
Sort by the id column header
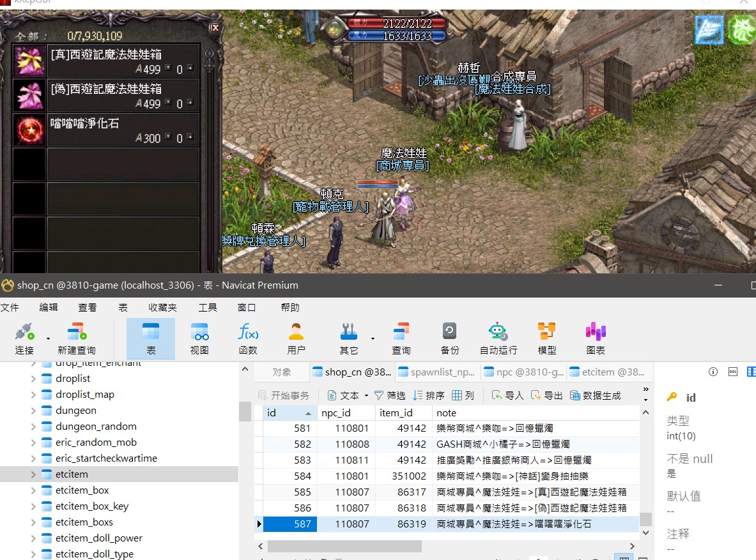point(289,413)
